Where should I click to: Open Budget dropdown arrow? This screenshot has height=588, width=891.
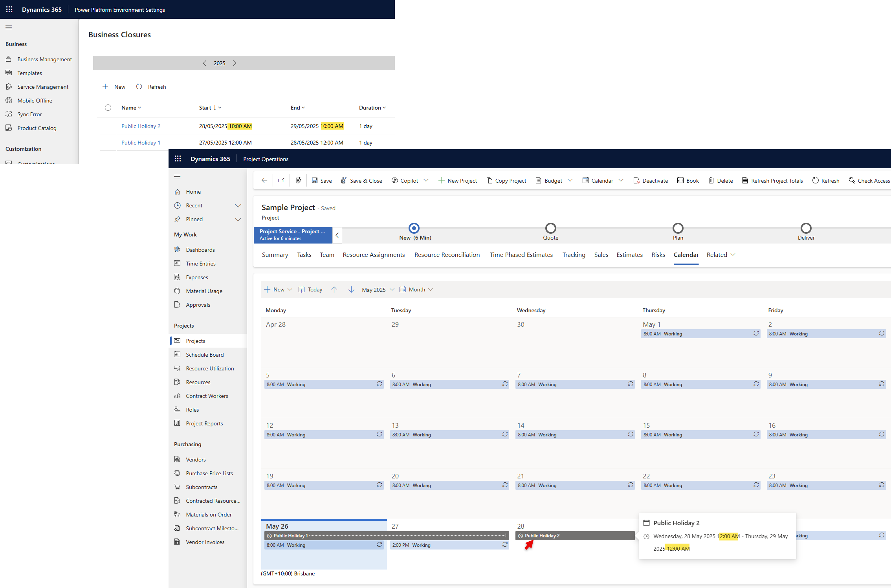[570, 180]
